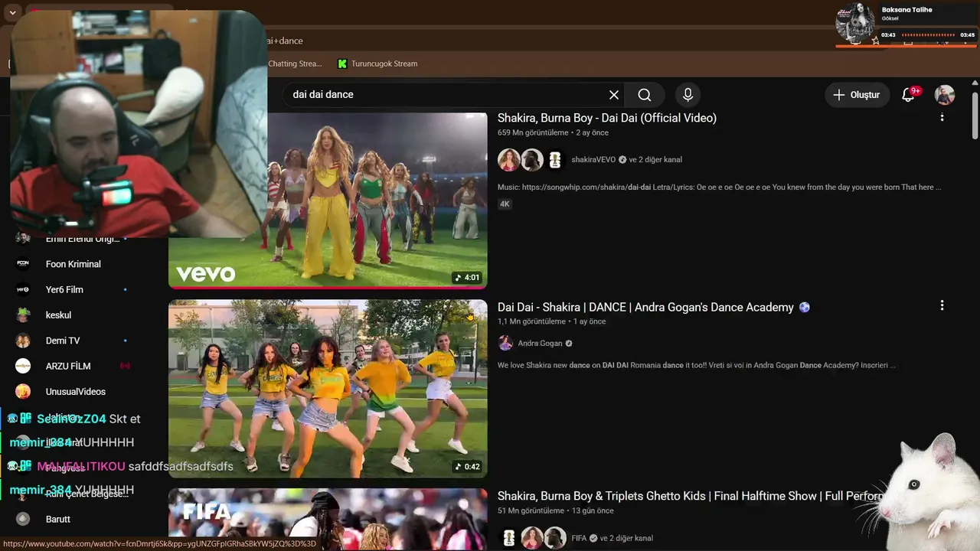The height and width of the screenshot is (551, 980).
Task: Click the UnusualVideos channel avatar
Action: click(23, 392)
